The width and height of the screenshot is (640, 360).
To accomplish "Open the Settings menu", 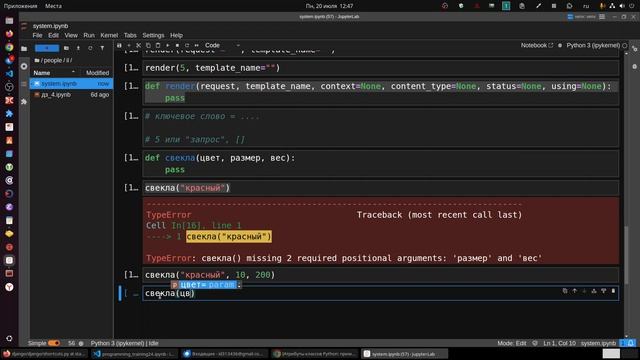I will tap(153, 36).
